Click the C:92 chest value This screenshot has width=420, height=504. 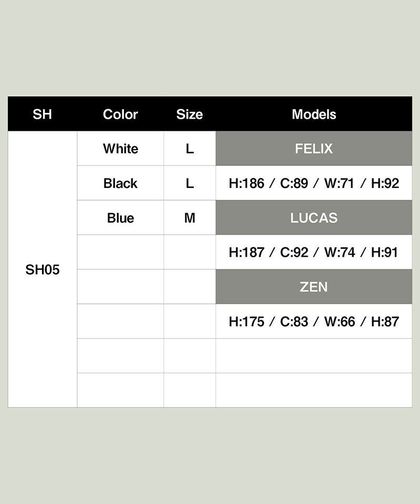(294, 253)
